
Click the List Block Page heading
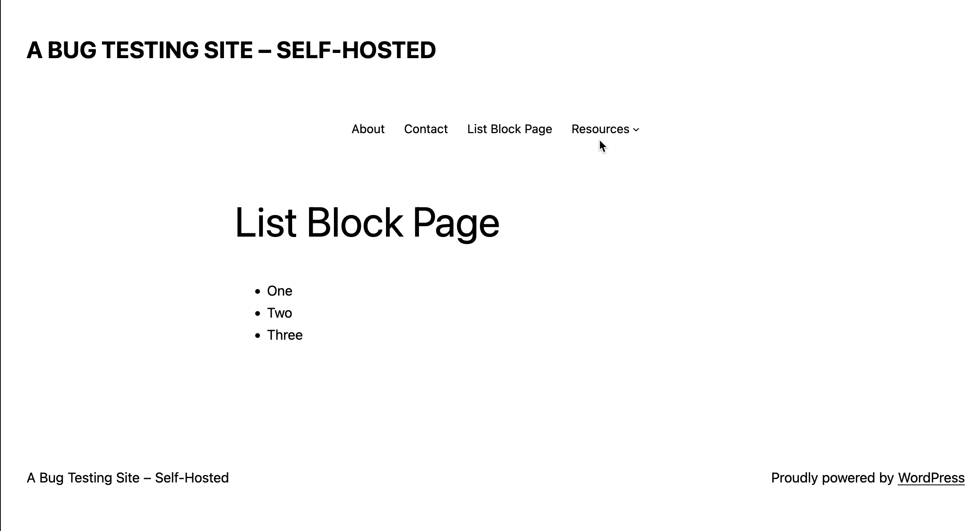click(x=367, y=223)
